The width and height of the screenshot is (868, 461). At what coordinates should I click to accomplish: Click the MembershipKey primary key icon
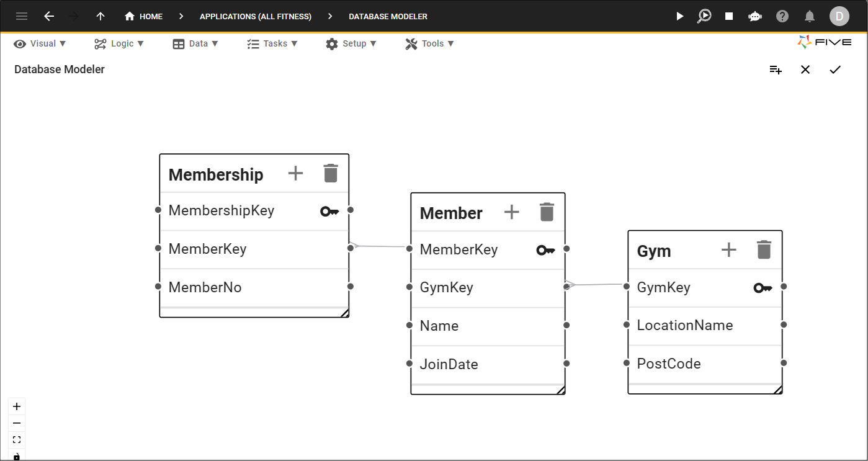tap(329, 212)
